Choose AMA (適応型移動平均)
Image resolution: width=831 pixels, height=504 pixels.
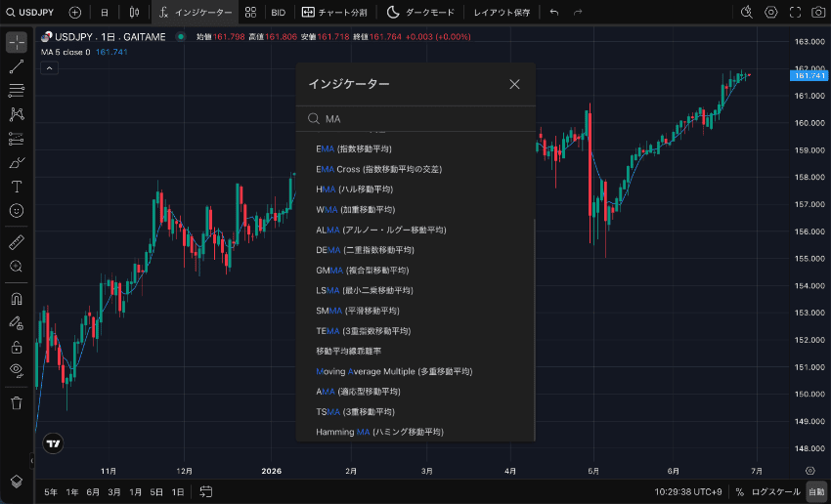point(416,392)
